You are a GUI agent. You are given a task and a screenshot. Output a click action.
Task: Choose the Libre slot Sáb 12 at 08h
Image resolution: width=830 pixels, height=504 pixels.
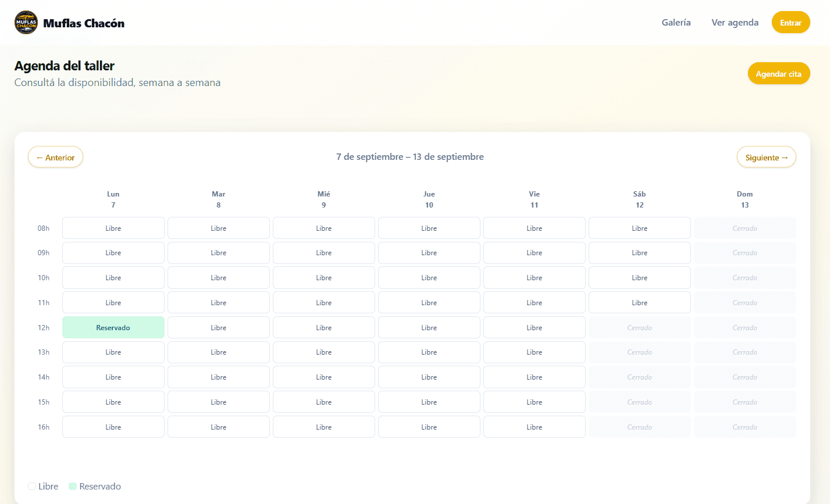coord(640,228)
